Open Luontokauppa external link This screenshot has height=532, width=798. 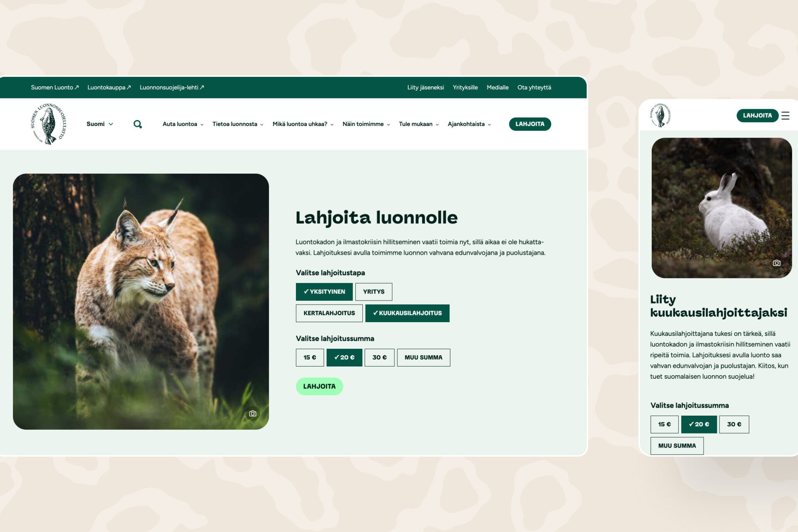click(x=109, y=87)
